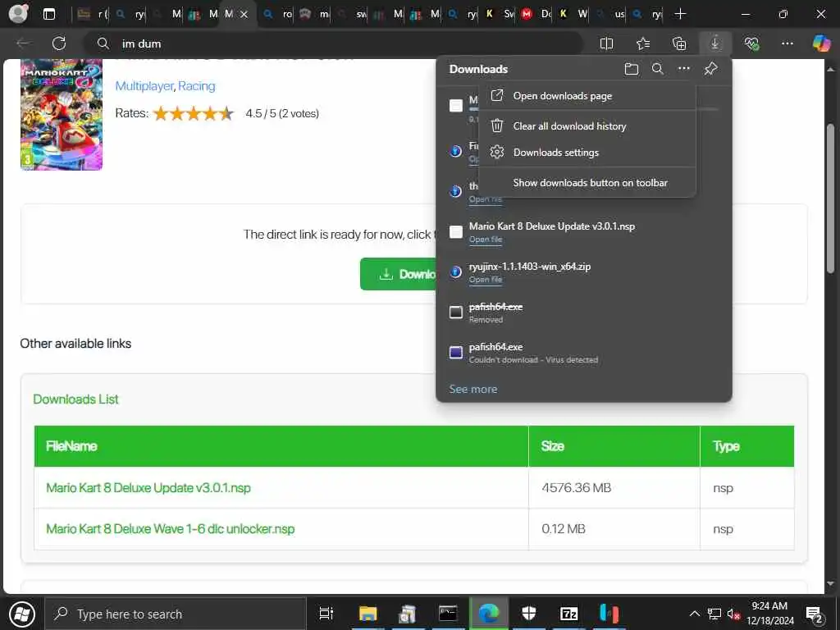Toggle the Downloads toolbar button
Image resolution: width=840 pixels, height=630 pixels.
pyautogui.click(x=714, y=43)
